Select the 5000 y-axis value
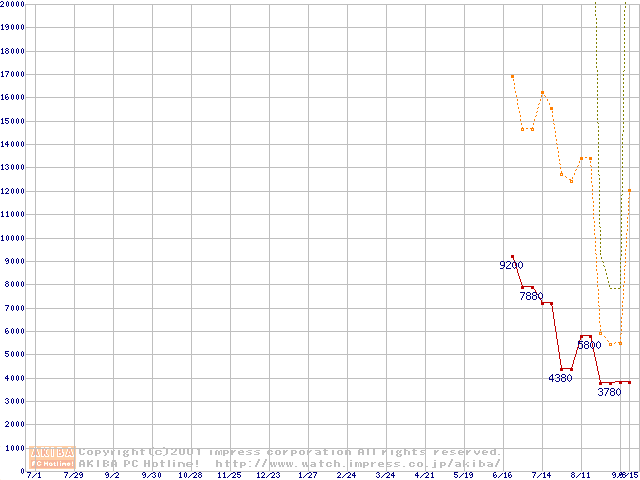The height and width of the screenshot is (480, 640). (x=15, y=355)
